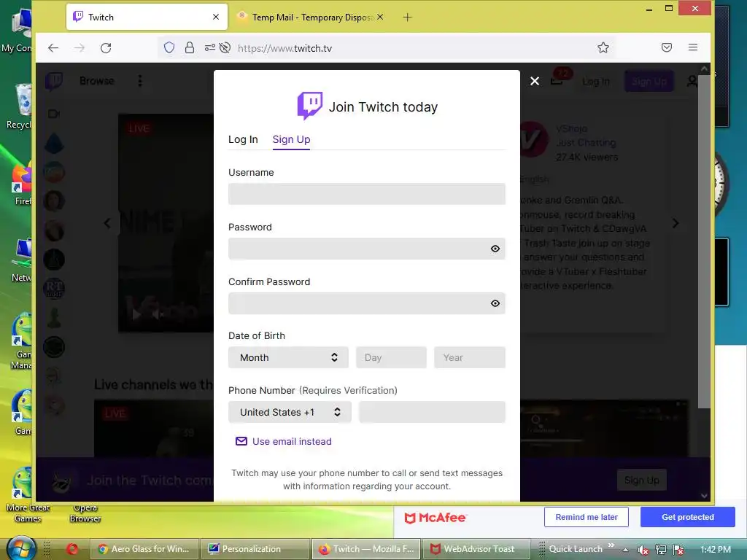Click the Use email instead link

point(292,441)
